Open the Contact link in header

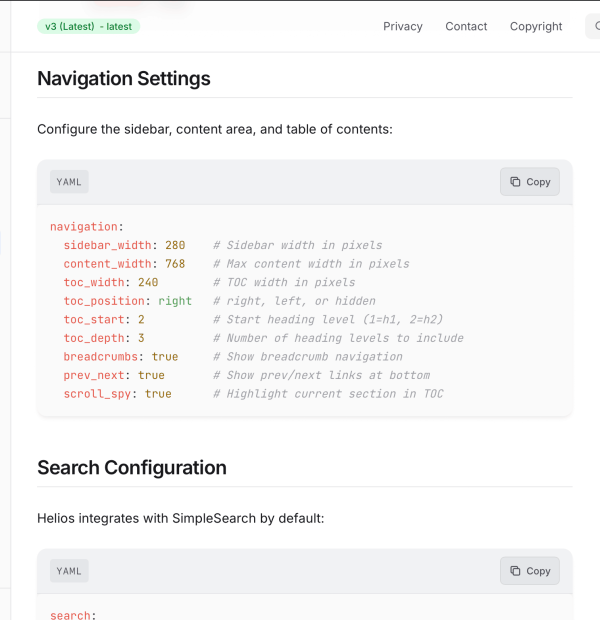point(466,26)
